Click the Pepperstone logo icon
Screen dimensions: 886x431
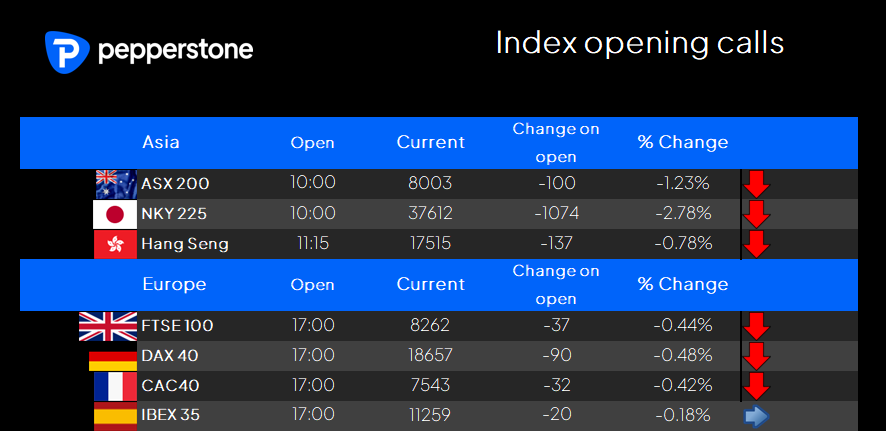point(67,52)
